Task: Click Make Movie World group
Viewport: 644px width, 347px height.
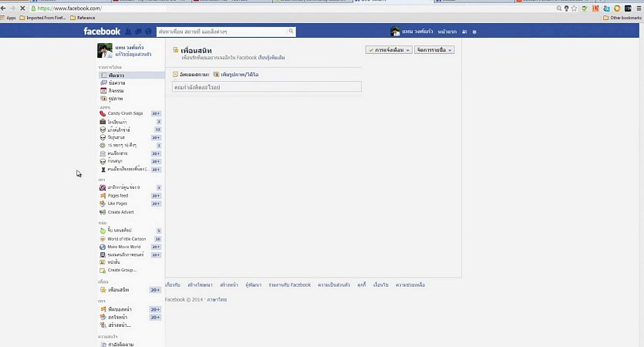Action: coord(123,247)
